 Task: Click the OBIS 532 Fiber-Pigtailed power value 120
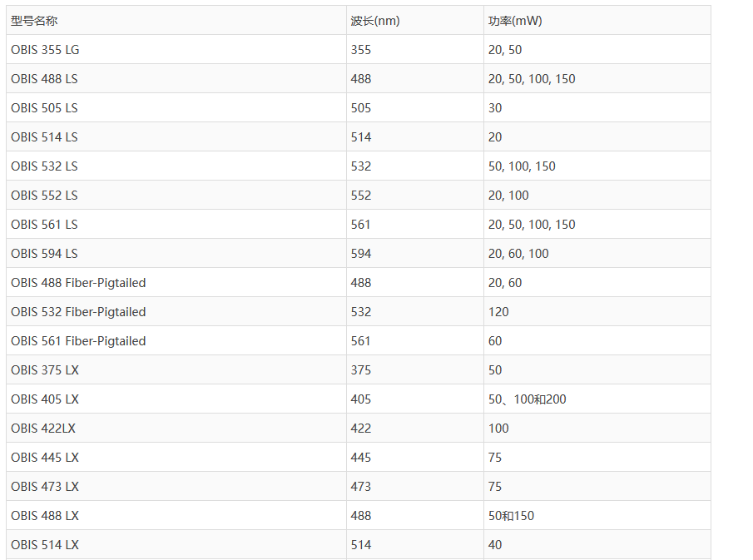click(x=498, y=312)
